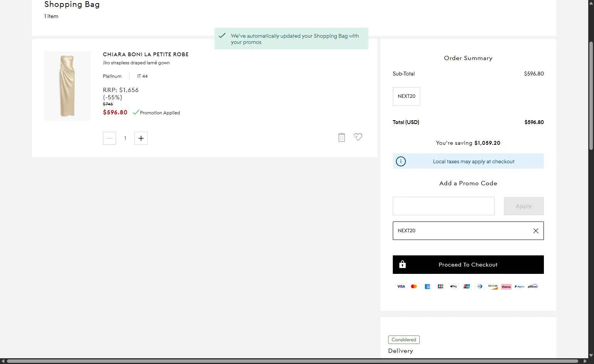Click the Considered badge above Delivery

point(404,340)
